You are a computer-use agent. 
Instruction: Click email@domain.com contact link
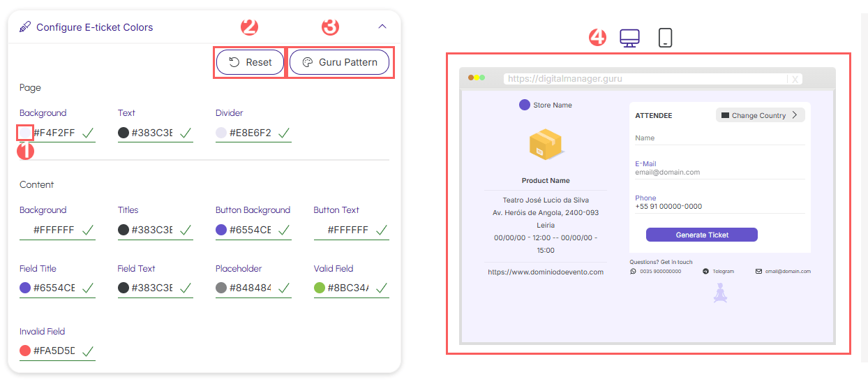click(788, 271)
